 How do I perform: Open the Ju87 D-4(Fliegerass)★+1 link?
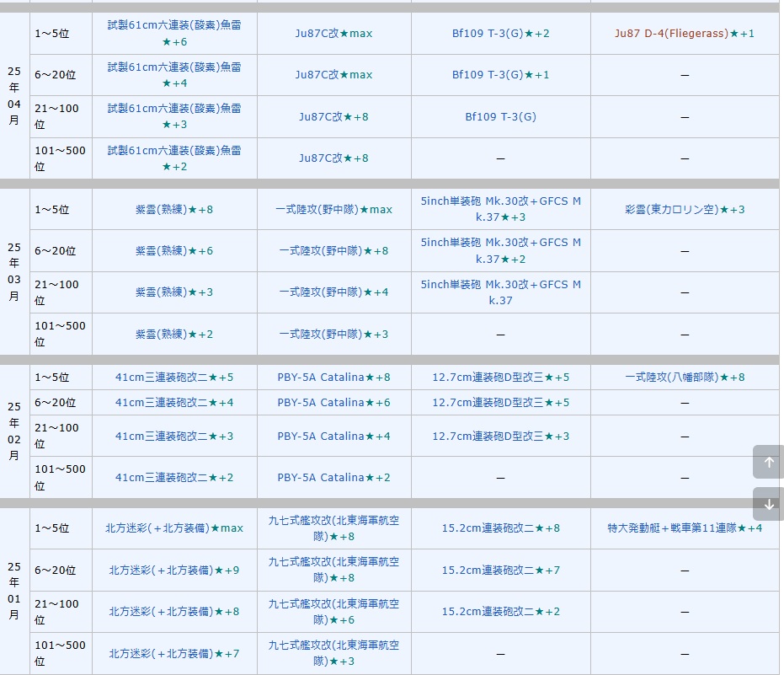pyautogui.click(x=684, y=34)
